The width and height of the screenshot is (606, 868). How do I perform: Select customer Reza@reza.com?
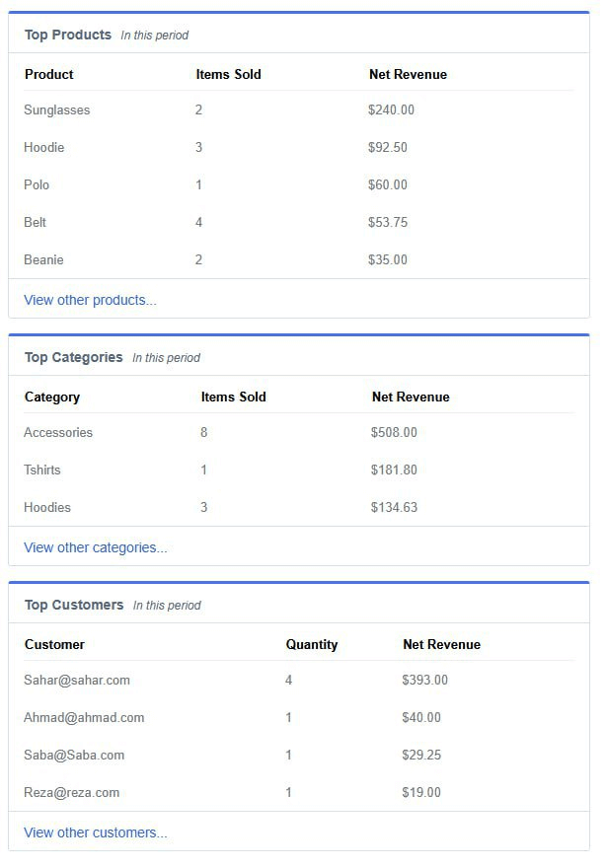pyautogui.click(x=72, y=793)
